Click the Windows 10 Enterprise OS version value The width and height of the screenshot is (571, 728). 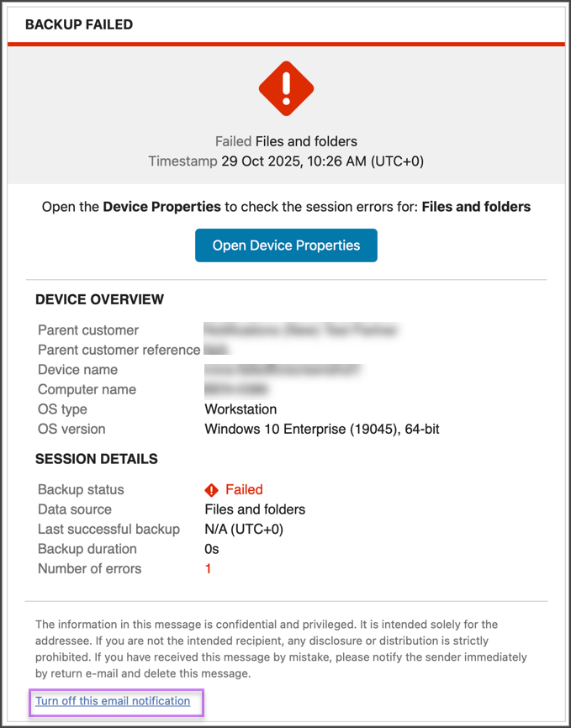click(x=322, y=430)
